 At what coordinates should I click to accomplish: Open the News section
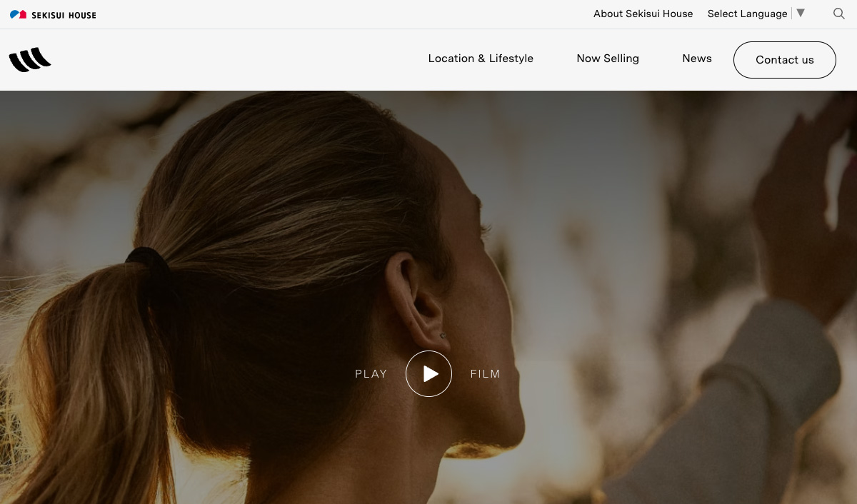click(x=697, y=59)
